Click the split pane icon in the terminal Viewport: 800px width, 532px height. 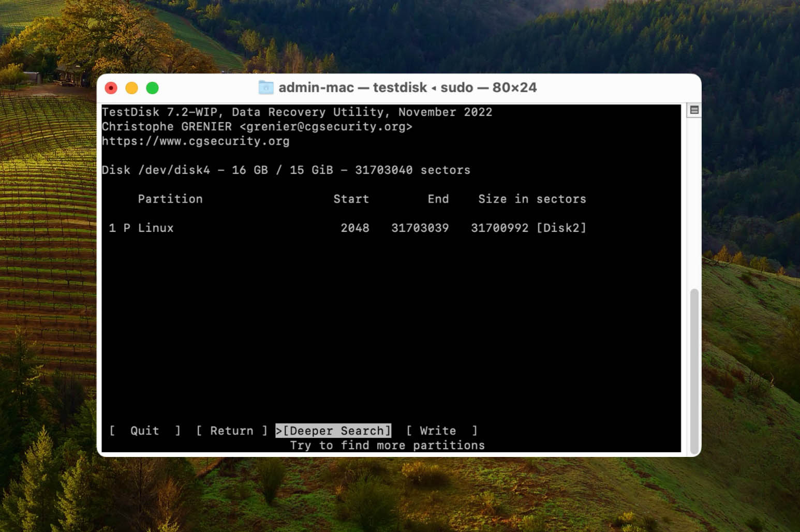(x=694, y=110)
